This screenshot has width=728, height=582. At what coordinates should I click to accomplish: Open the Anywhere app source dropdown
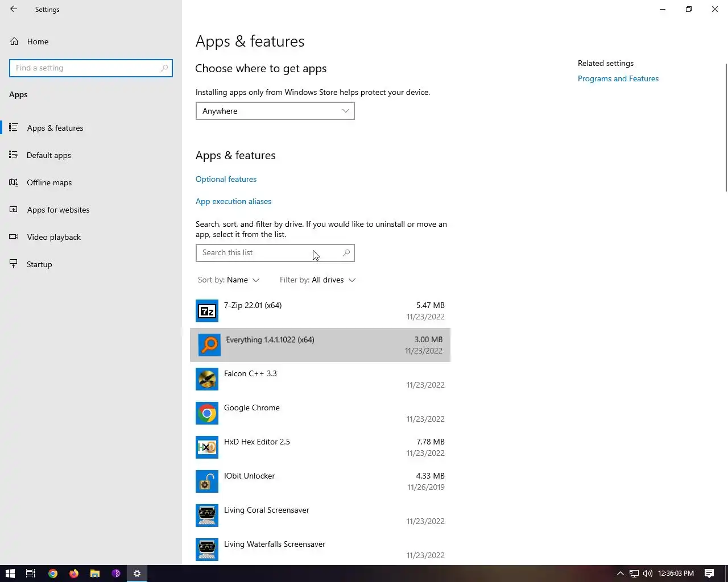click(275, 111)
